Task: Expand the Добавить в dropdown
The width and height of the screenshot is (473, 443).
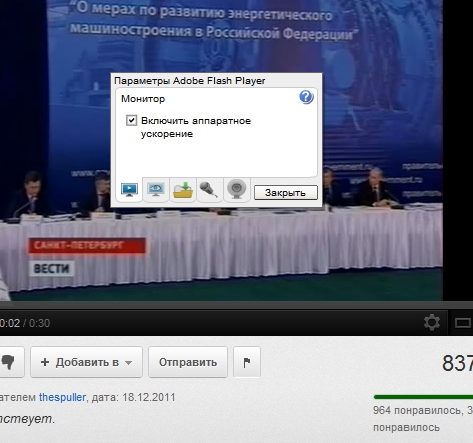Action: [86, 362]
